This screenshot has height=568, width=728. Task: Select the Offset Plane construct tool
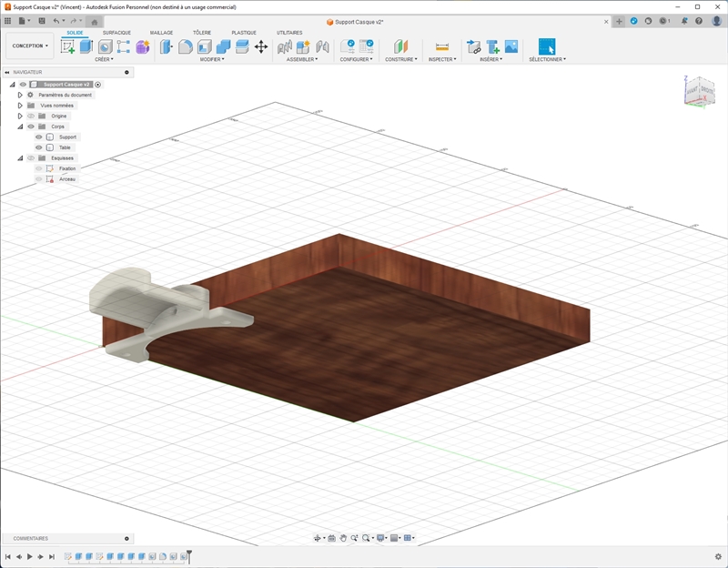[400, 47]
